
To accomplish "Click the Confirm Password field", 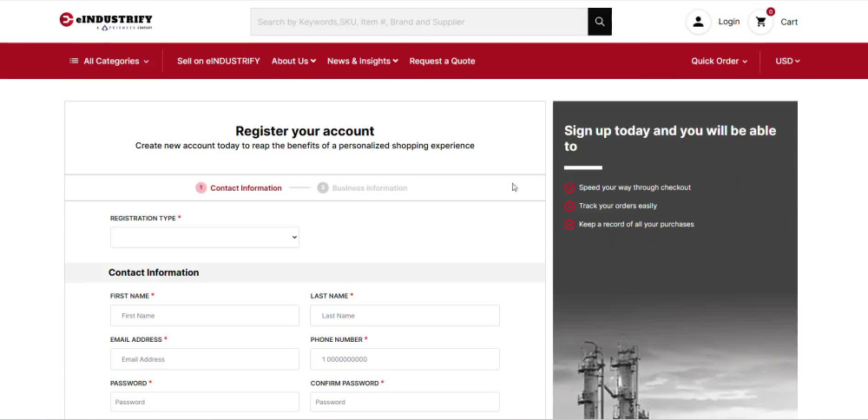I will [x=404, y=403].
